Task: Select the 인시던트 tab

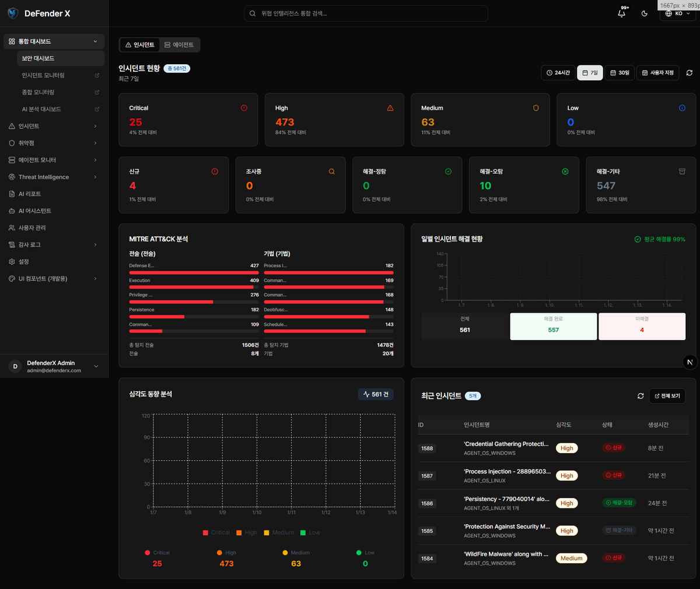Action: pos(140,45)
